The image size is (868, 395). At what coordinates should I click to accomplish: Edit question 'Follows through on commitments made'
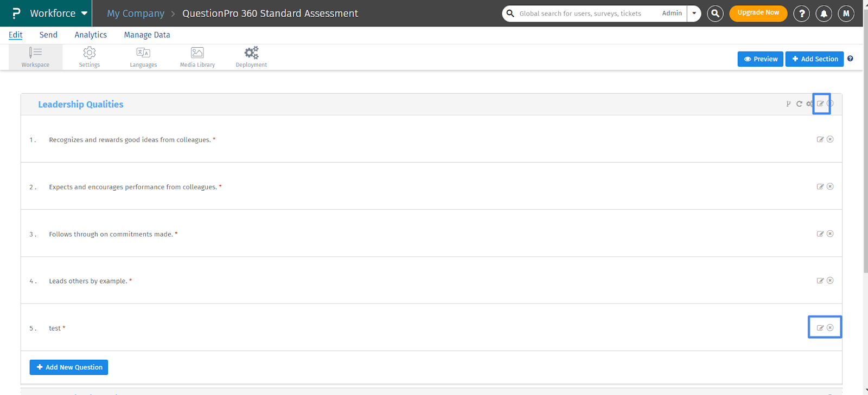[820, 234]
